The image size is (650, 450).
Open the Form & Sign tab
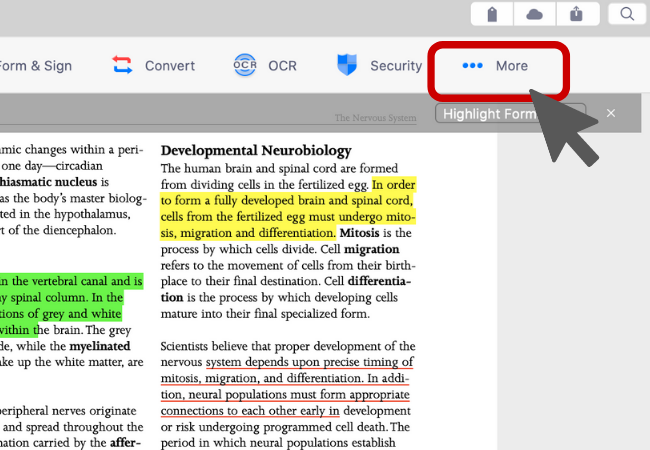[x=36, y=66]
